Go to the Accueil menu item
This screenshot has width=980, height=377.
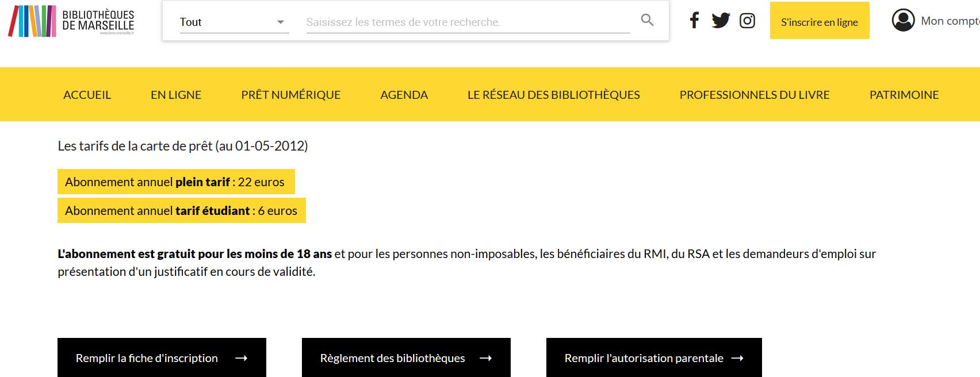87,95
